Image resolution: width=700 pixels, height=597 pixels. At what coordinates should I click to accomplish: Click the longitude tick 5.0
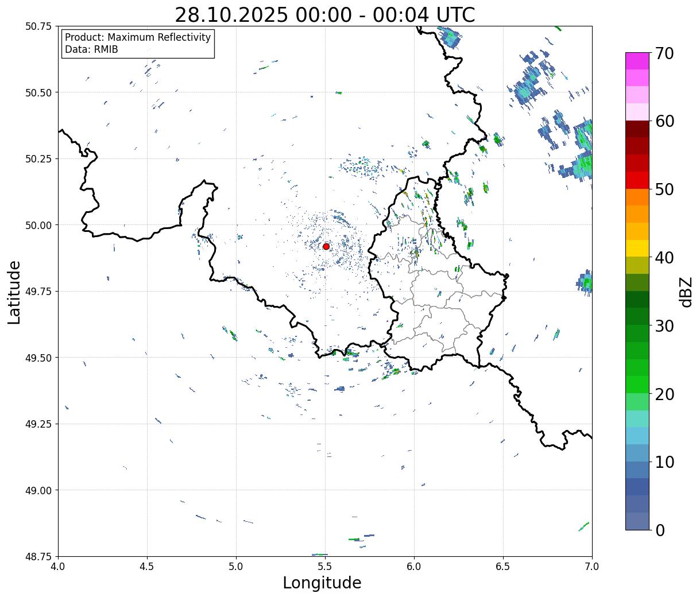(x=236, y=566)
